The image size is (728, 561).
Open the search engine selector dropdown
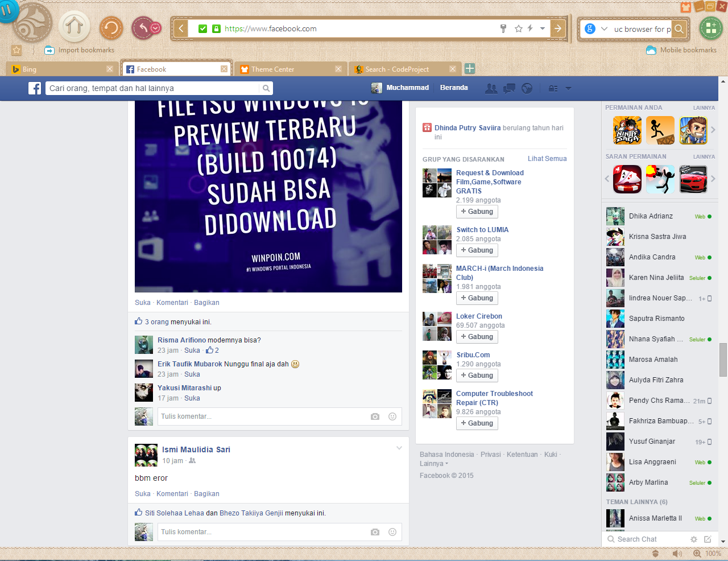[x=603, y=29]
